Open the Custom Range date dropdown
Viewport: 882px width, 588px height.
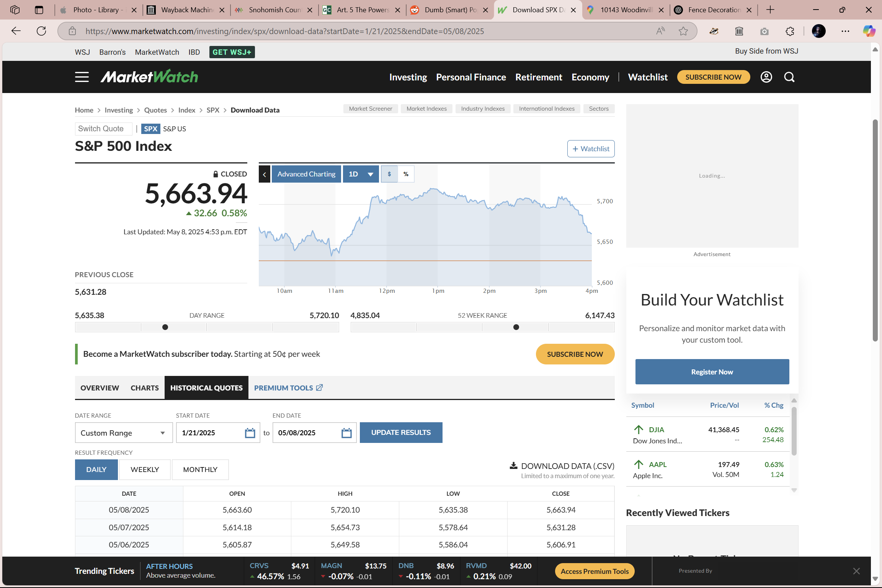(x=124, y=433)
